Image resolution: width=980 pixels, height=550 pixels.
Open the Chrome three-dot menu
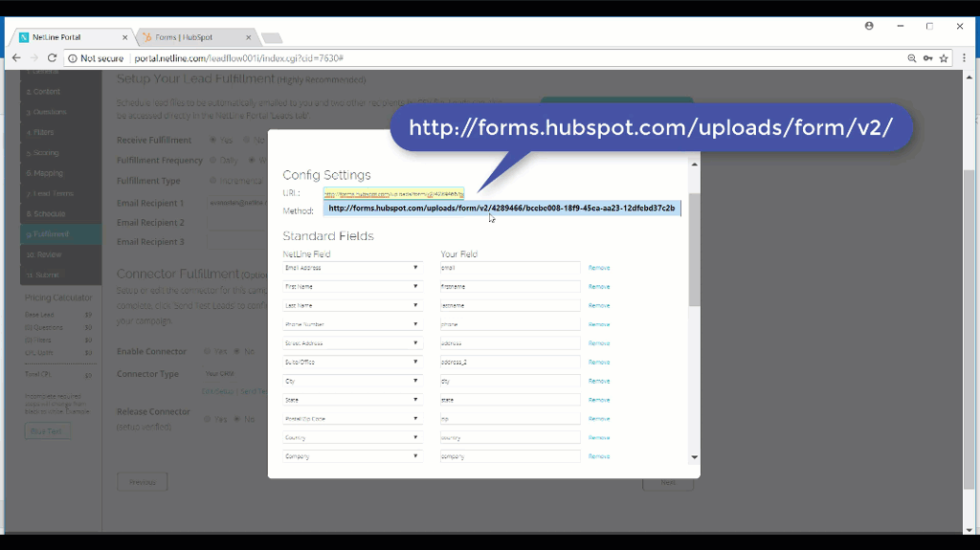[965, 58]
